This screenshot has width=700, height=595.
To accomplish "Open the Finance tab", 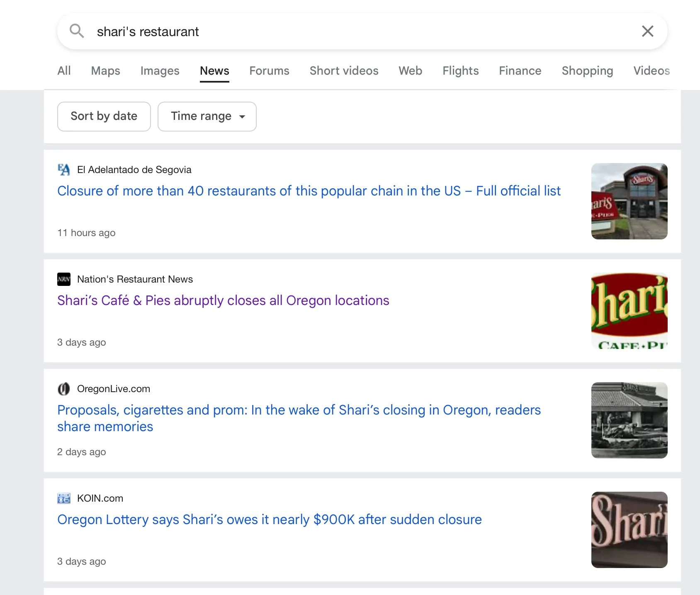I will [520, 71].
